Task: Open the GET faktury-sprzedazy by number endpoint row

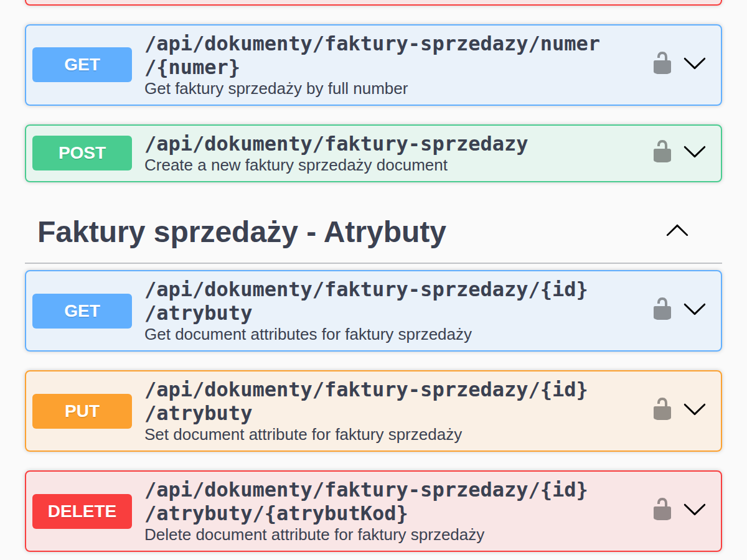Action: [372, 55]
